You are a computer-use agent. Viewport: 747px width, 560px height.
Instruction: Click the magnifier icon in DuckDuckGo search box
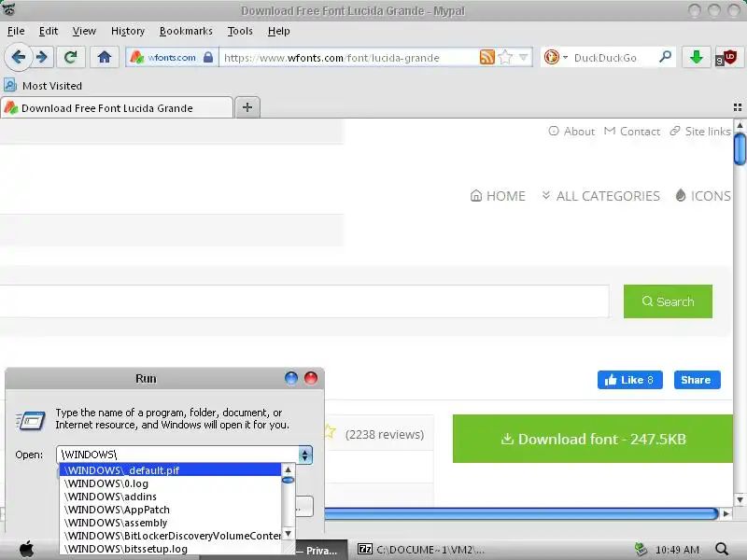coord(665,57)
